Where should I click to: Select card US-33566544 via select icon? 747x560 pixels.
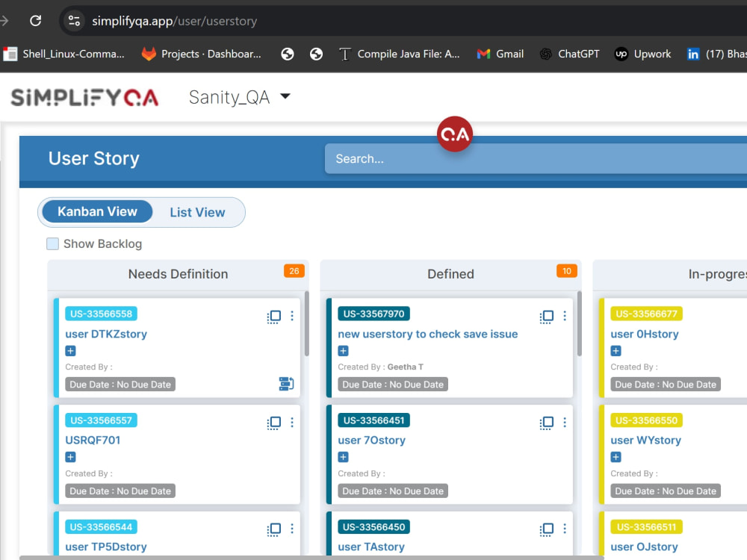pyautogui.click(x=274, y=529)
